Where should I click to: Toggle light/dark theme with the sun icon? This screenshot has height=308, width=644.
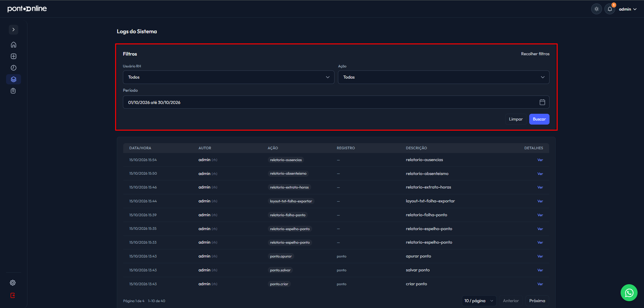click(597, 9)
